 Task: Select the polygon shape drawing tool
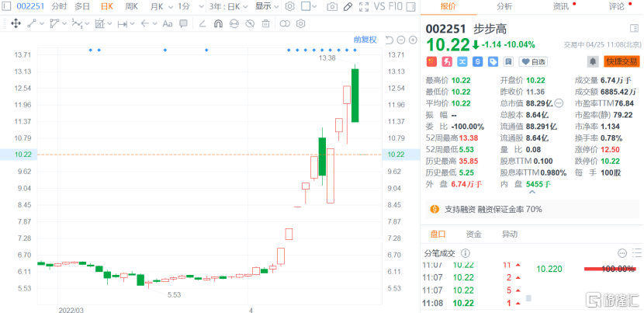[x=54, y=23]
